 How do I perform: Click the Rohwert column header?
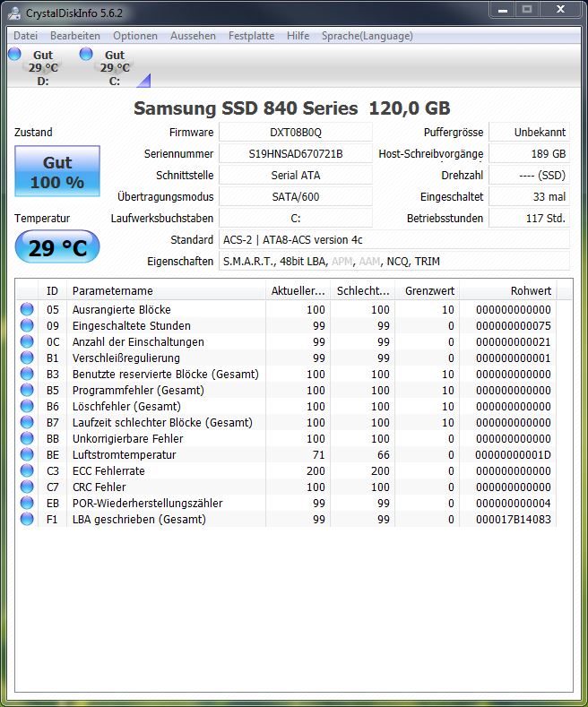[x=508, y=291]
